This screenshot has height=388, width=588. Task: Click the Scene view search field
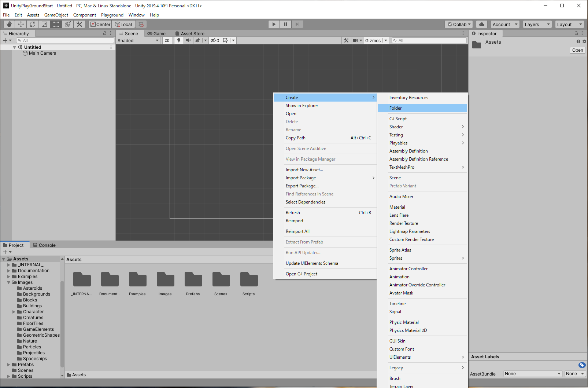pos(429,40)
